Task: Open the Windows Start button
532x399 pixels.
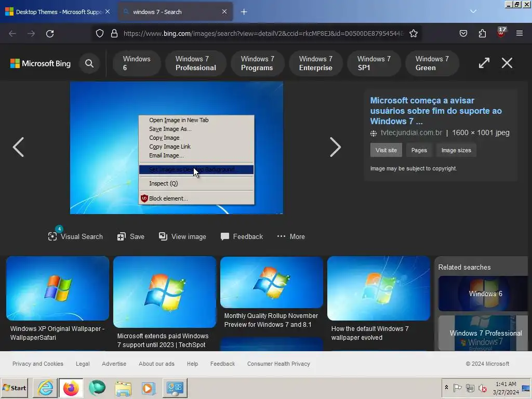Action: (14, 388)
